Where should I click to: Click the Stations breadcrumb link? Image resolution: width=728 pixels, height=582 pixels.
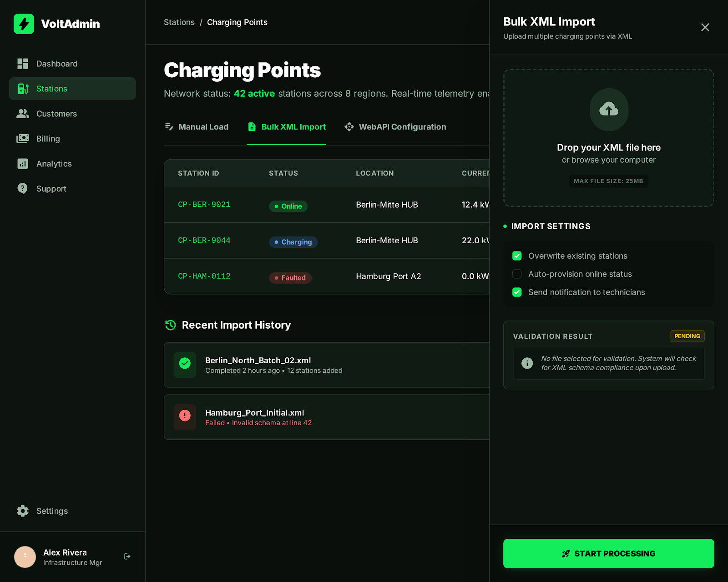point(179,22)
